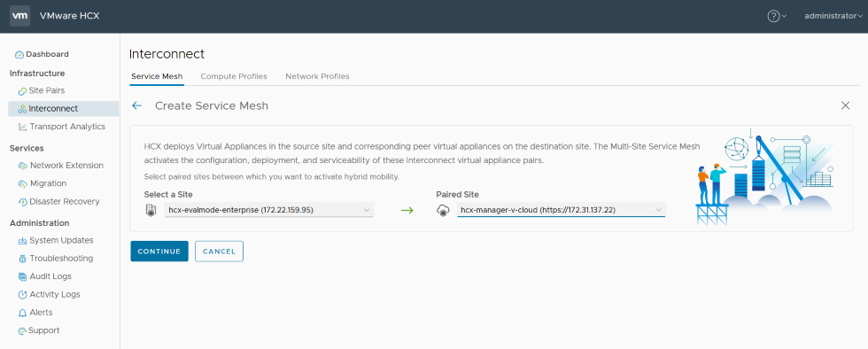Open Alerts page
Image resolution: width=868 pixels, height=349 pixels.
41,313
